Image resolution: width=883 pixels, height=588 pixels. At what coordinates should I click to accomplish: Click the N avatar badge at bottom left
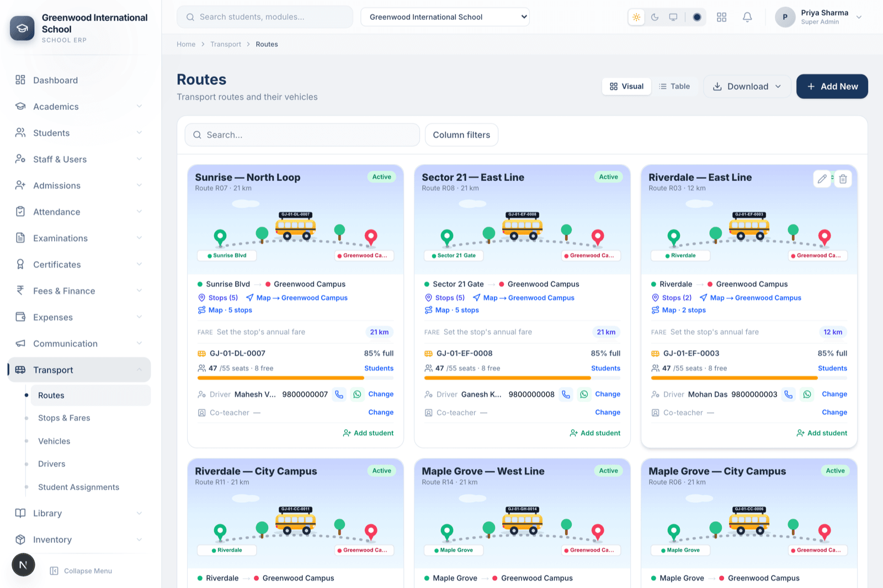[23, 564]
